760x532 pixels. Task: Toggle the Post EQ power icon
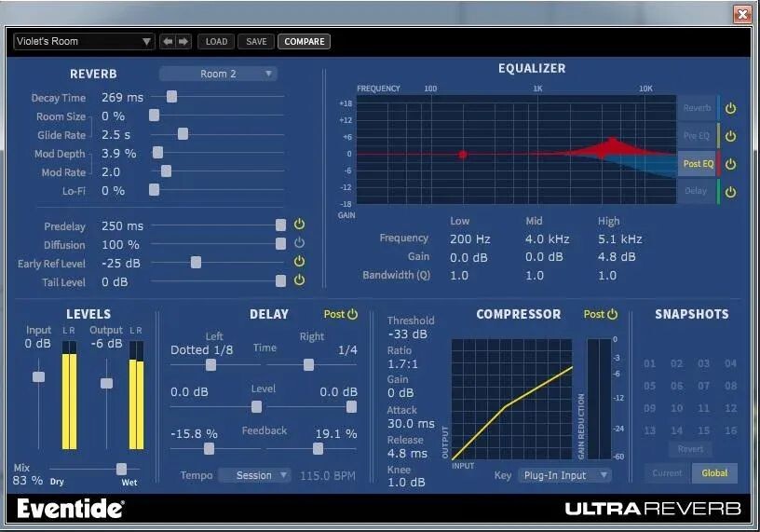tap(730, 164)
